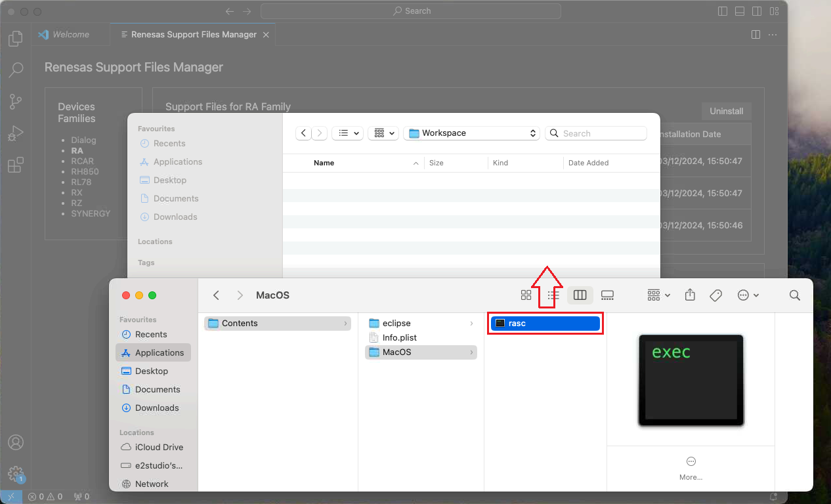Select the RL78 device family
The image size is (831, 504).
[x=83, y=182]
